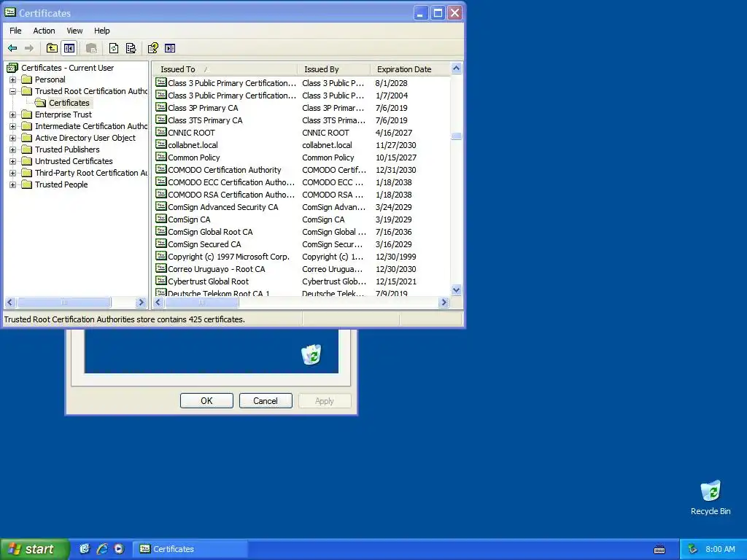Expand the Personal store node
This screenshot has width=747, height=560.
click(x=13, y=79)
